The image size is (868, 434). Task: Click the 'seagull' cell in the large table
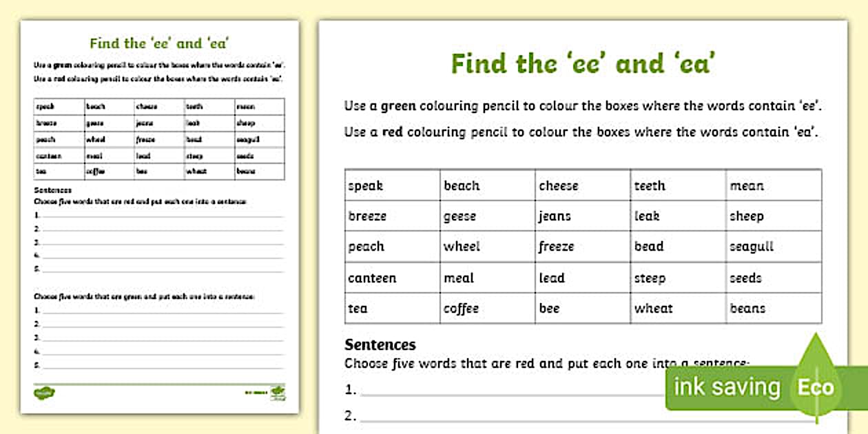[x=773, y=247]
